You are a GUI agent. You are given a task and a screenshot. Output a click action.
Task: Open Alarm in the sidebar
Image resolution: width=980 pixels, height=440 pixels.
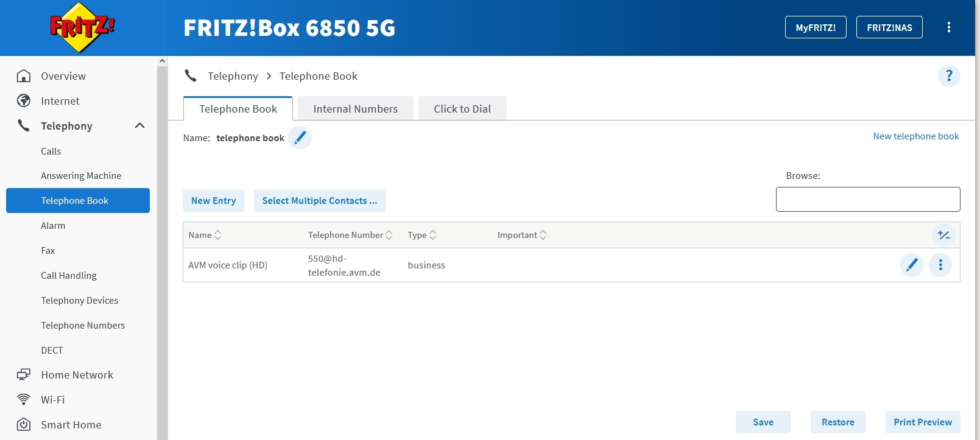tap(53, 226)
